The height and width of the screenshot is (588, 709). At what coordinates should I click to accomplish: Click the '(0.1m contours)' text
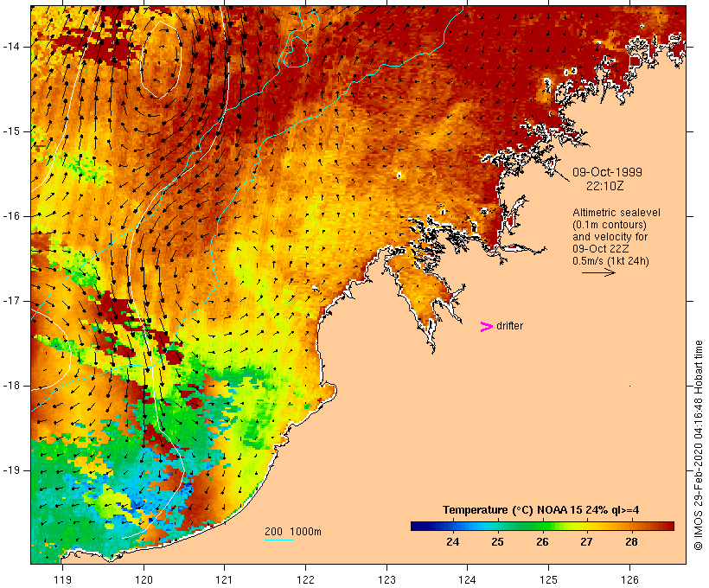tap(609, 225)
